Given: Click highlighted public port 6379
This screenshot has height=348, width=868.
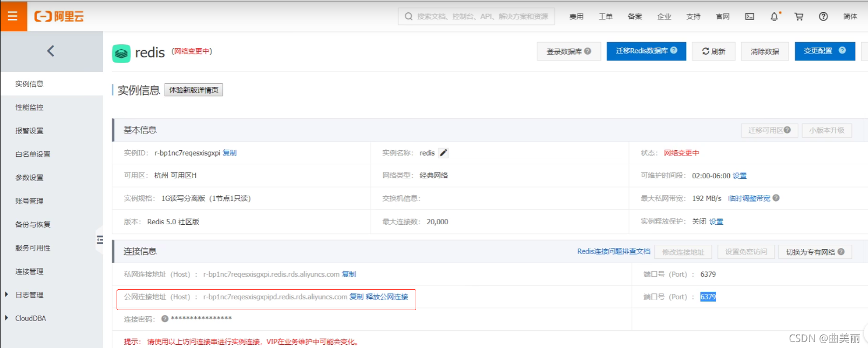Looking at the screenshot, I should coord(708,297).
